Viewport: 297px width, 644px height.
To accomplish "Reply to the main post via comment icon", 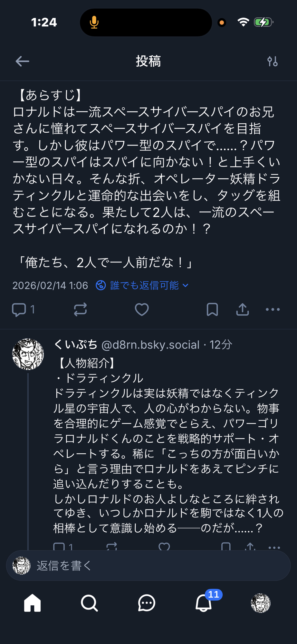I will pos(19,310).
